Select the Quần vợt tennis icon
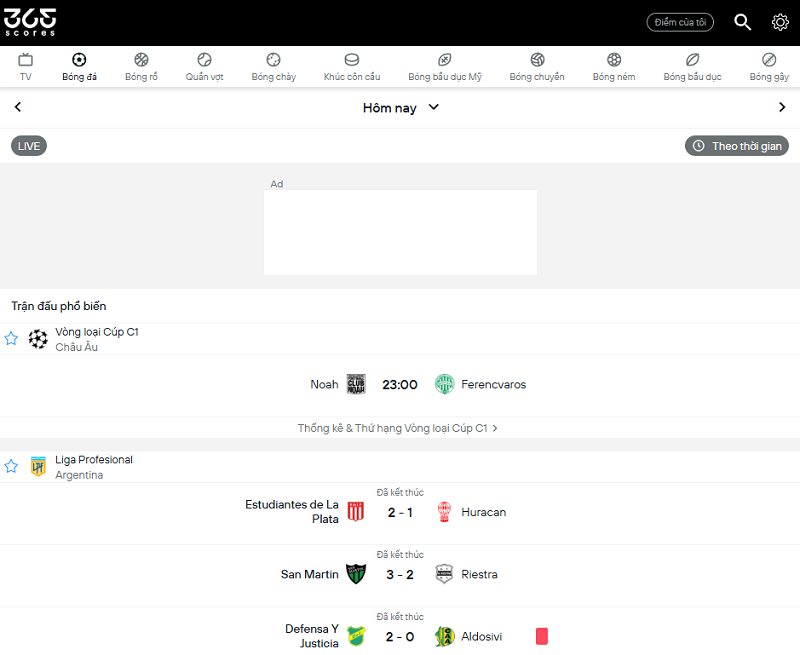Screen dimensions: 800x655 click(x=205, y=60)
